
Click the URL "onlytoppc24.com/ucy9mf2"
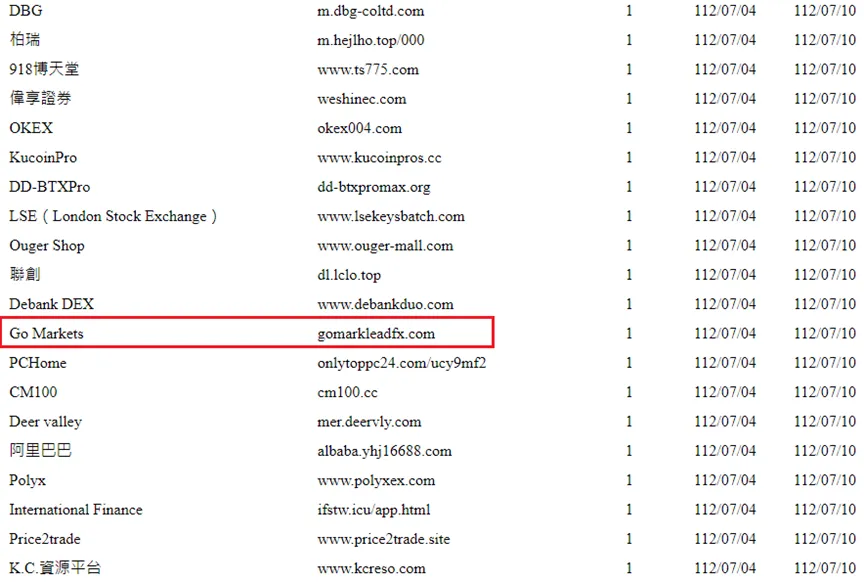point(402,363)
